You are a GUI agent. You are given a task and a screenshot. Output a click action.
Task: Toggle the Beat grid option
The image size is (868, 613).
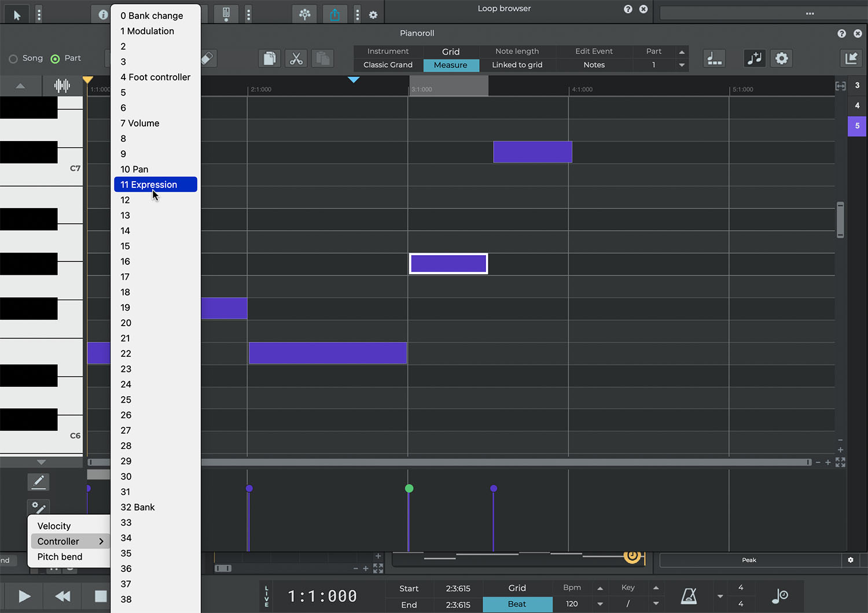point(517,604)
